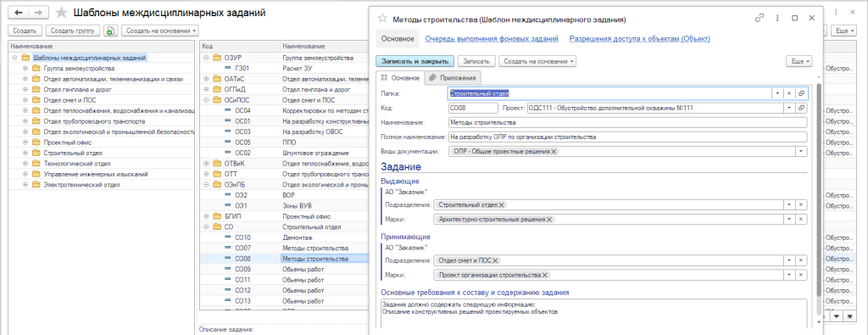Copy link icon in the dialog title bar

(x=759, y=18)
